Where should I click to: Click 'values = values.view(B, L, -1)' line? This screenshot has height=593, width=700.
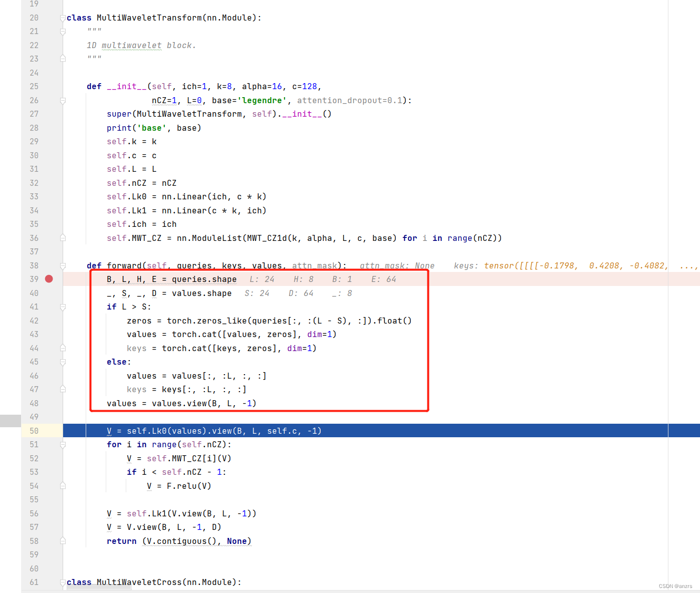click(x=181, y=403)
